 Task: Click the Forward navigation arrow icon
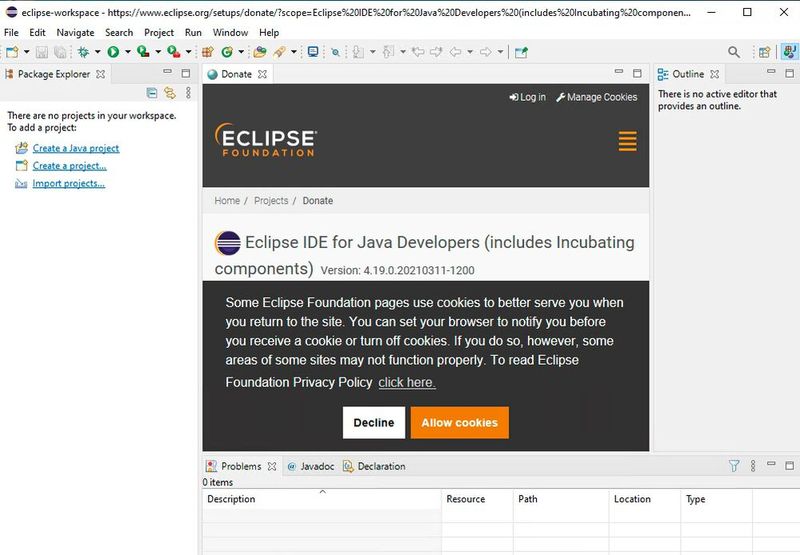(x=486, y=52)
